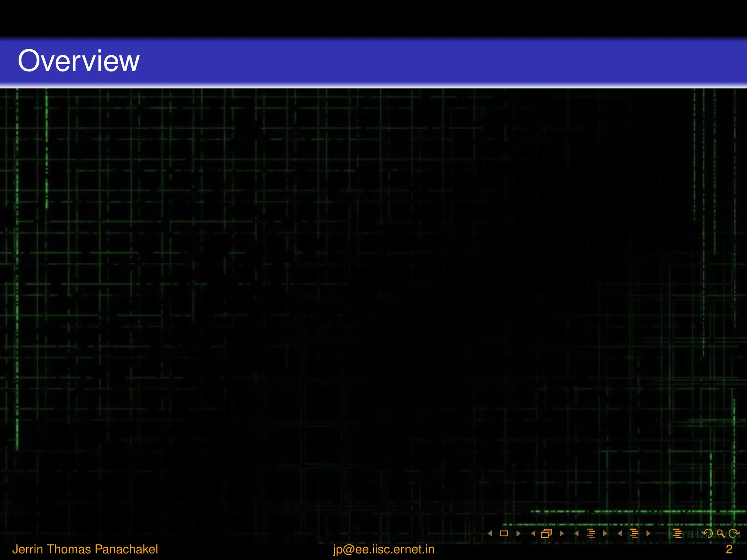
Task: Click the circular go-back arrow icon
Action: pyautogui.click(x=707, y=533)
